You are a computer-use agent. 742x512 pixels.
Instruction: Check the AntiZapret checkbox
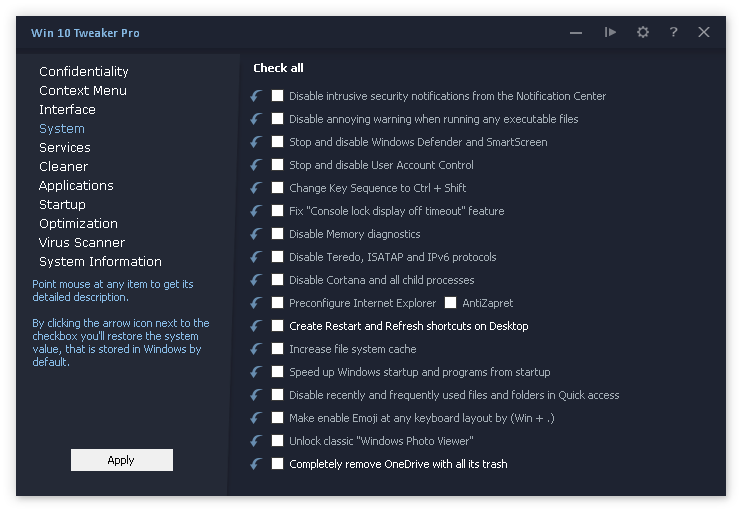[451, 303]
